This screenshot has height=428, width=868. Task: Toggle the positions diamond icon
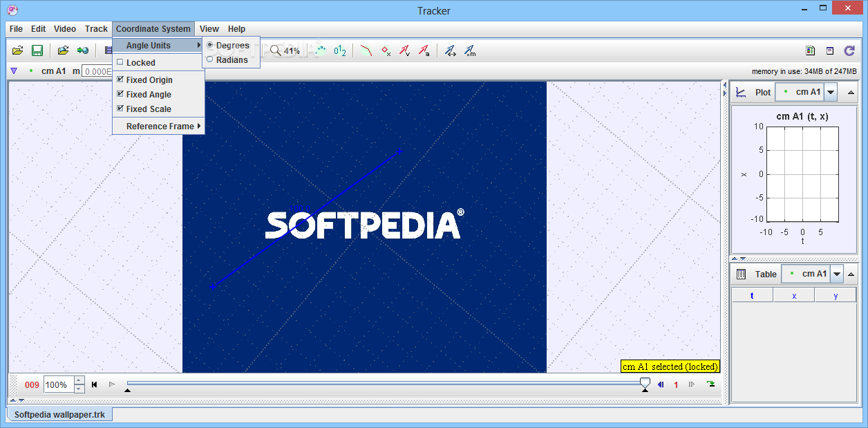click(386, 50)
